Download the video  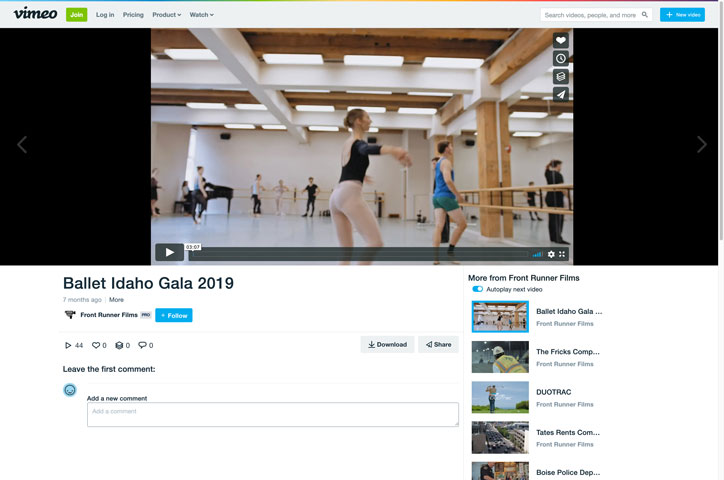[387, 344]
